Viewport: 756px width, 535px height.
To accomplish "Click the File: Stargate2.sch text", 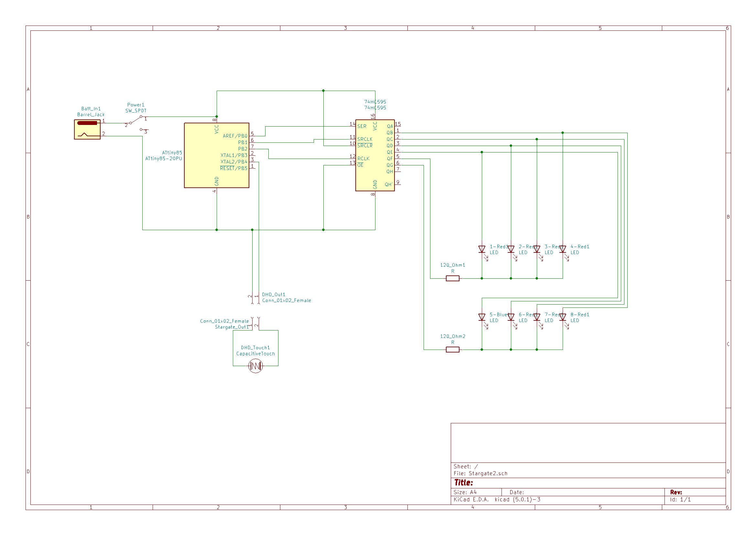I will 481,474.
